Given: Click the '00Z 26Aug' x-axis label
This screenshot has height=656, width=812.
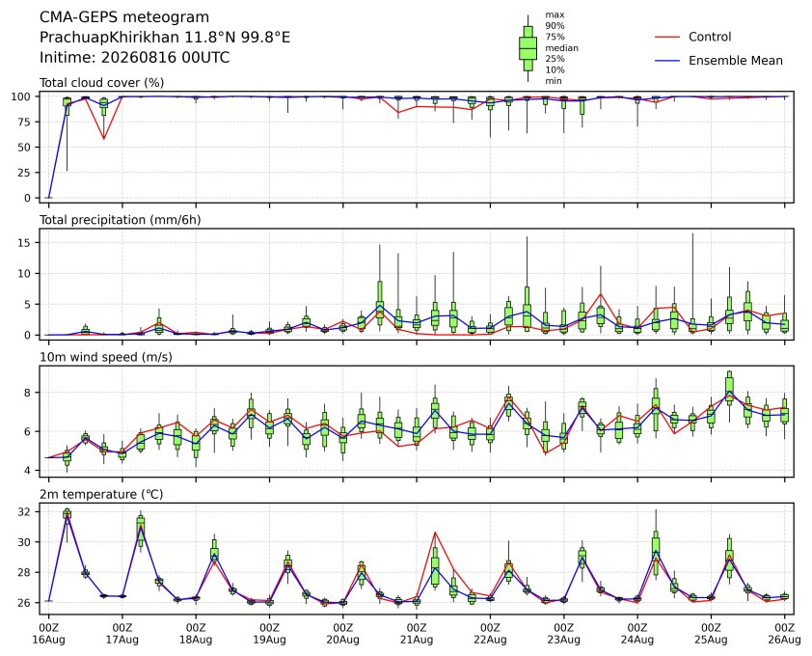Looking at the screenshot, I should coord(785,634).
